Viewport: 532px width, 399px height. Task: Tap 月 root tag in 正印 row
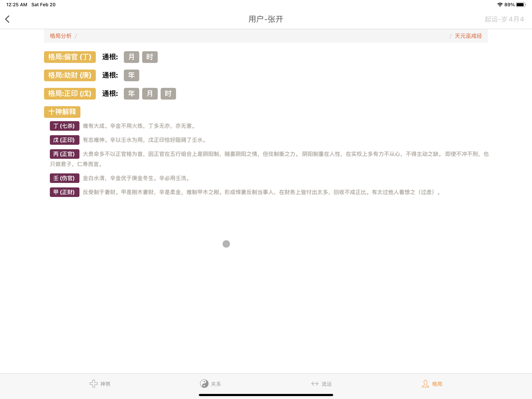click(x=150, y=94)
